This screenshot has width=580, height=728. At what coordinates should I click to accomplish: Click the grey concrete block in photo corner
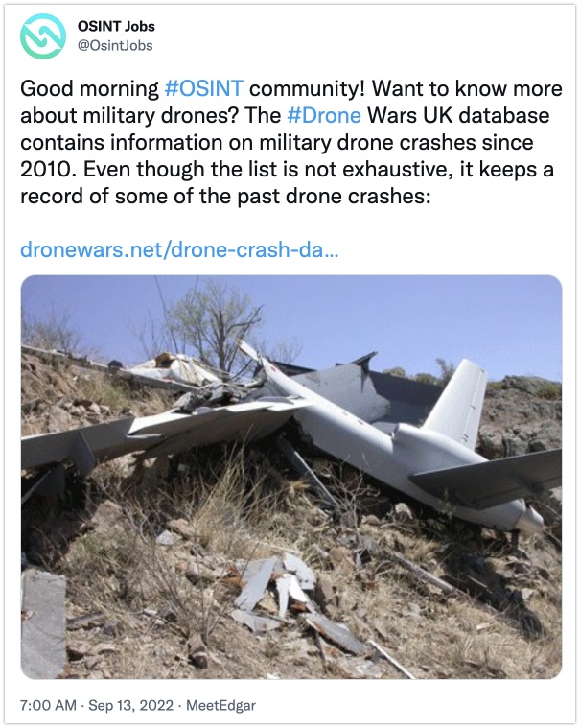point(43,623)
